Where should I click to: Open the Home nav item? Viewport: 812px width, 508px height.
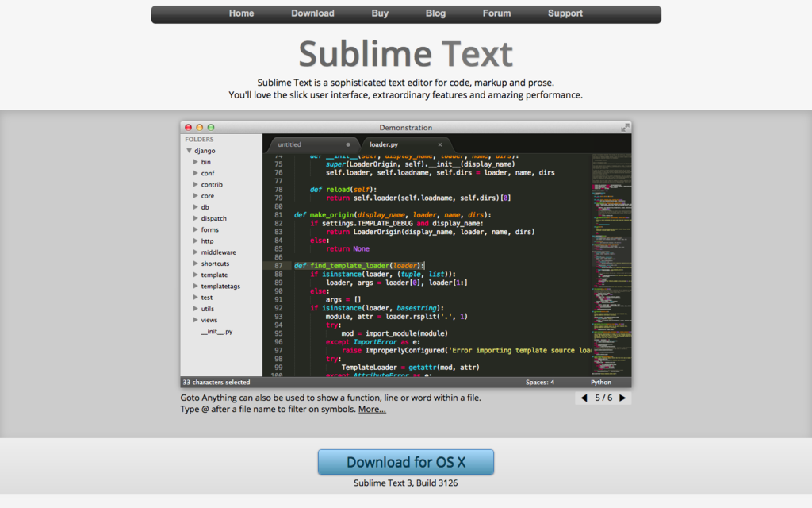coord(241,13)
